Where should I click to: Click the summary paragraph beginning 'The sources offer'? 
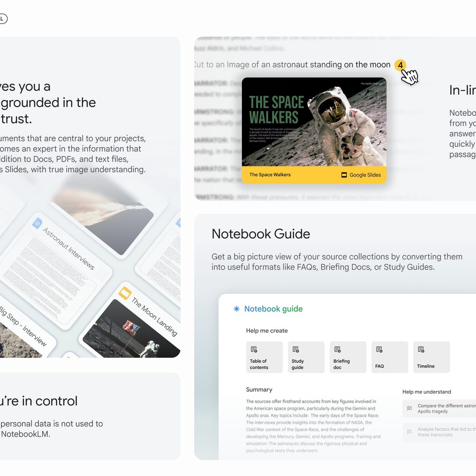pos(313,426)
